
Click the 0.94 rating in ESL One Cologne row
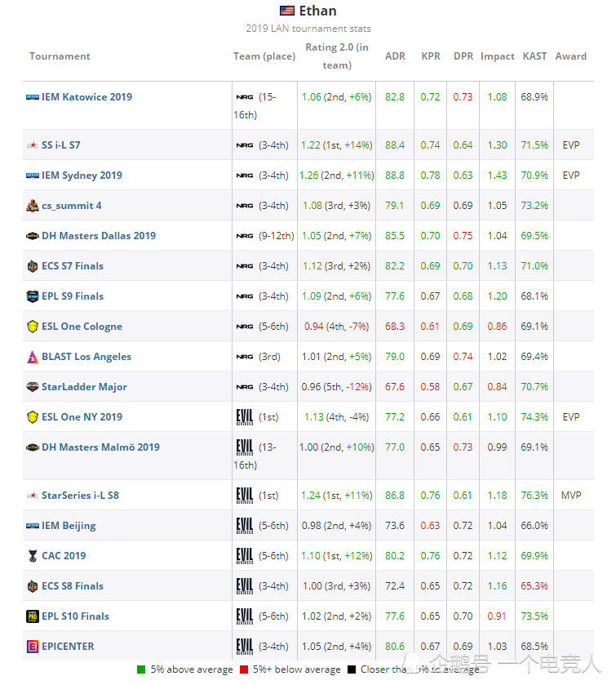click(x=313, y=327)
